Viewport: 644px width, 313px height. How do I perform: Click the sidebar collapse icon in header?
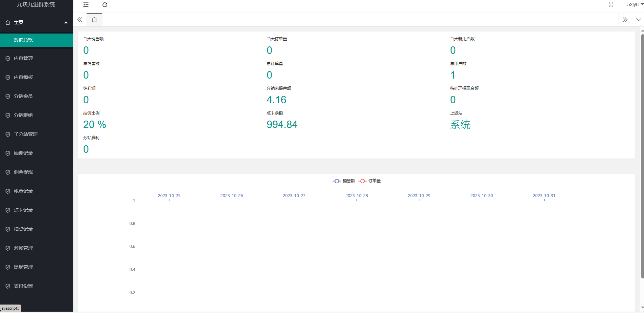point(86,5)
